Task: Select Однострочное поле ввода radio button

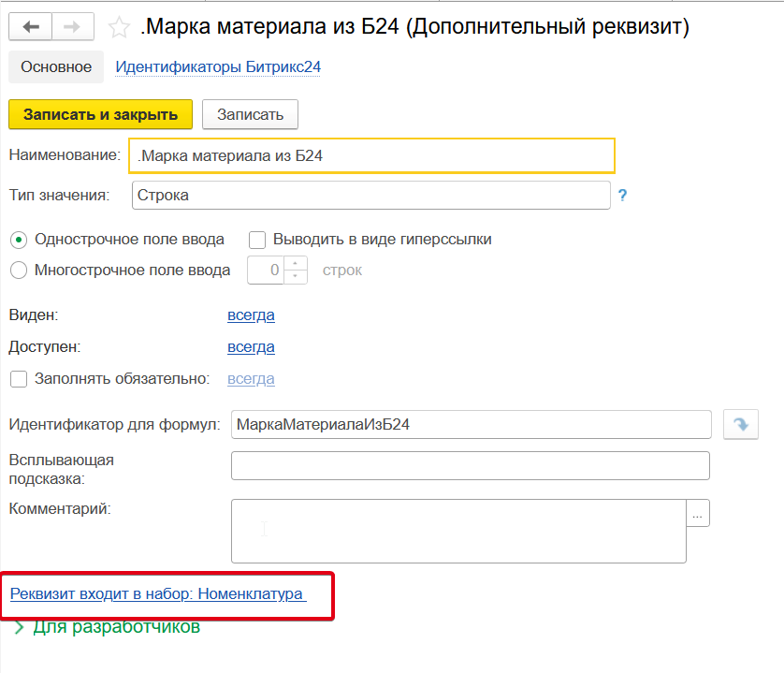Action: point(18,240)
